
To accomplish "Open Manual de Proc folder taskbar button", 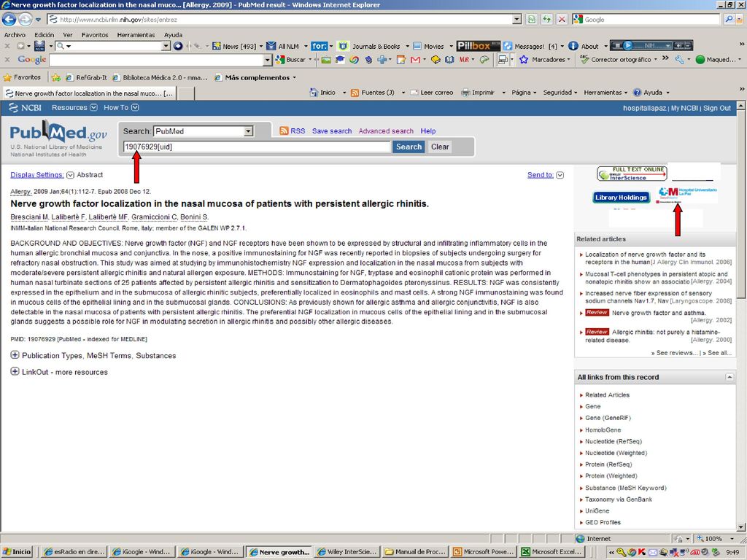I will click(x=415, y=552).
